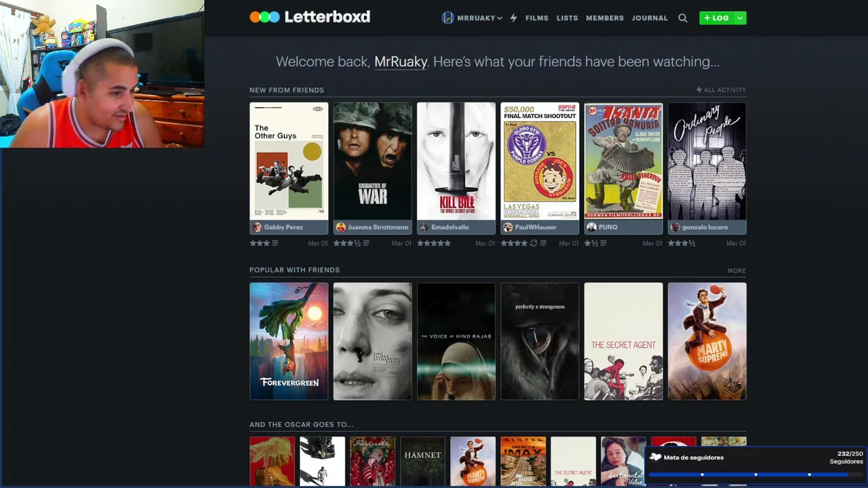Screen dimensions: 868x488
Task: Open The Secret Agent poster in Oscar row
Action: coord(573,462)
